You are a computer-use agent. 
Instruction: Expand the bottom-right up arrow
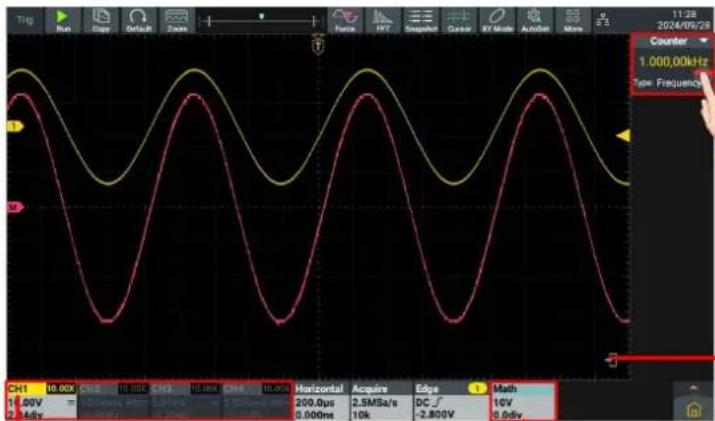tap(694, 388)
